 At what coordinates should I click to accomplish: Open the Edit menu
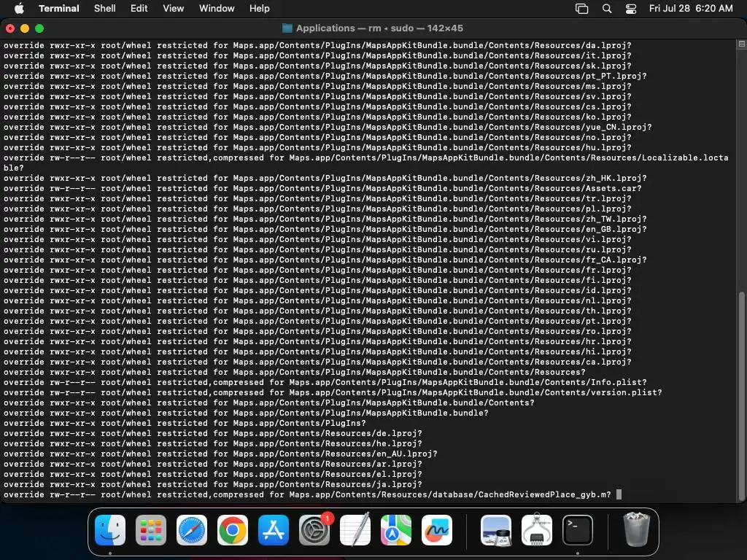[139, 8]
